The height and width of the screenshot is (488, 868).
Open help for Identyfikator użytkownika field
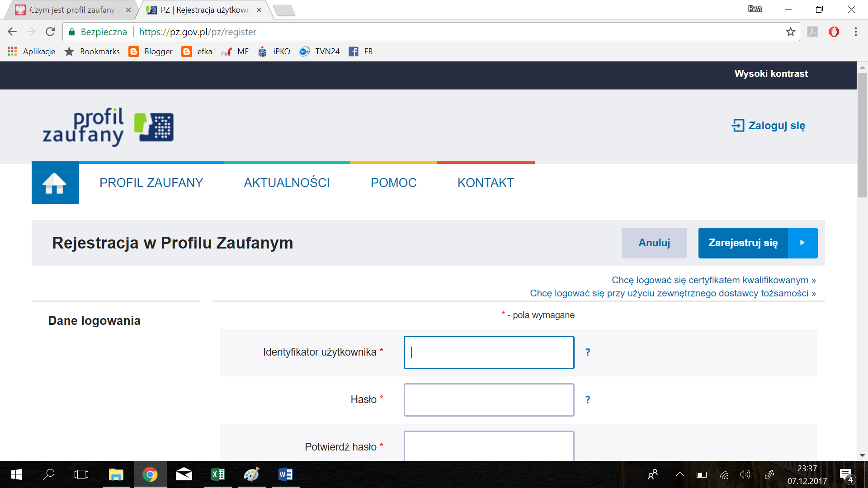(x=587, y=352)
